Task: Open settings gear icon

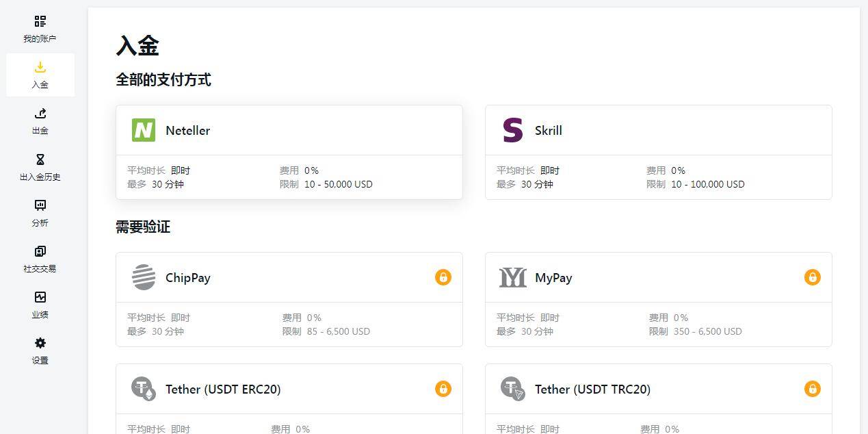Action: coord(40,343)
